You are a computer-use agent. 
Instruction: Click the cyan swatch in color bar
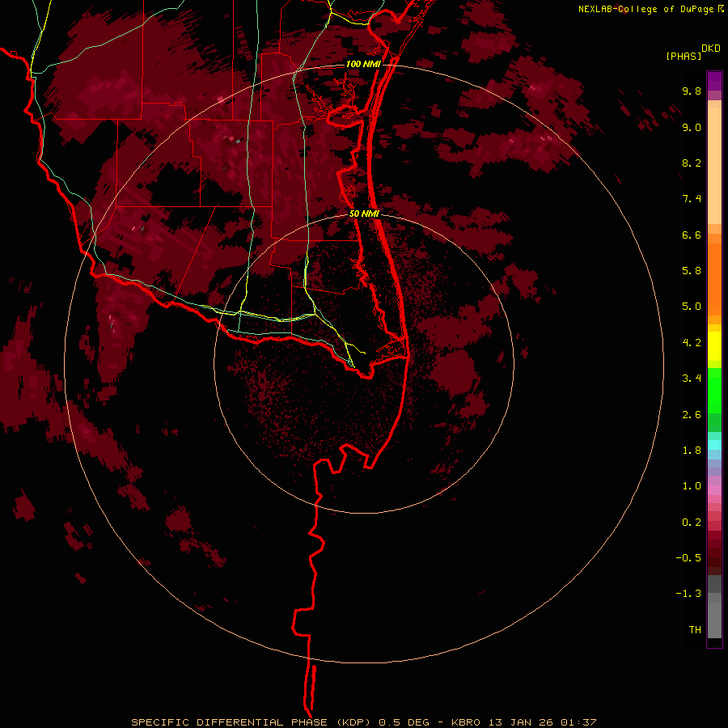(714, 445)
